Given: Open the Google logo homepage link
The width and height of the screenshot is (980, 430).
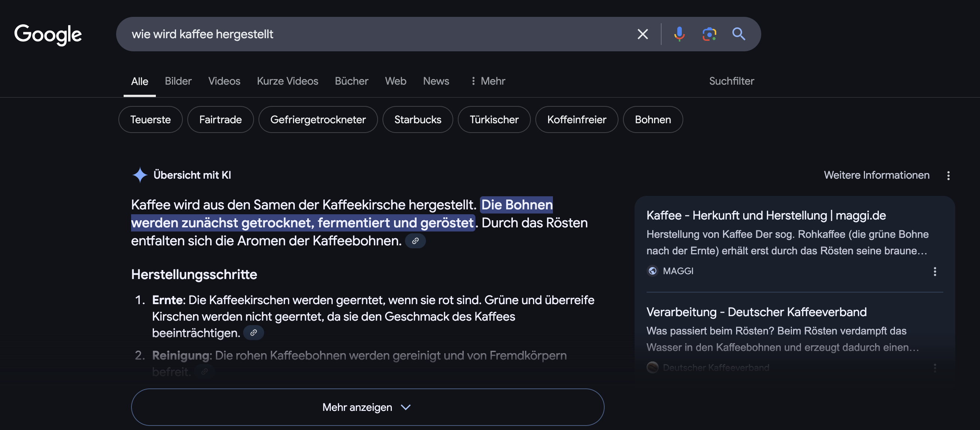Looking at the screenshot, I should [x=48, y=34].
